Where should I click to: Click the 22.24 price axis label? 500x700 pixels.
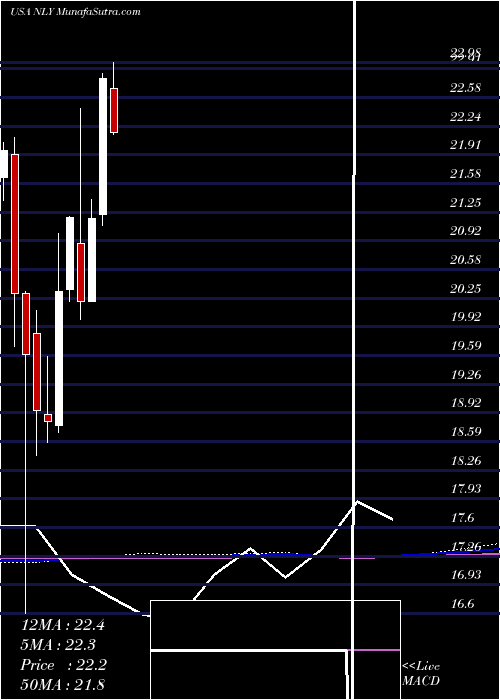466,117
